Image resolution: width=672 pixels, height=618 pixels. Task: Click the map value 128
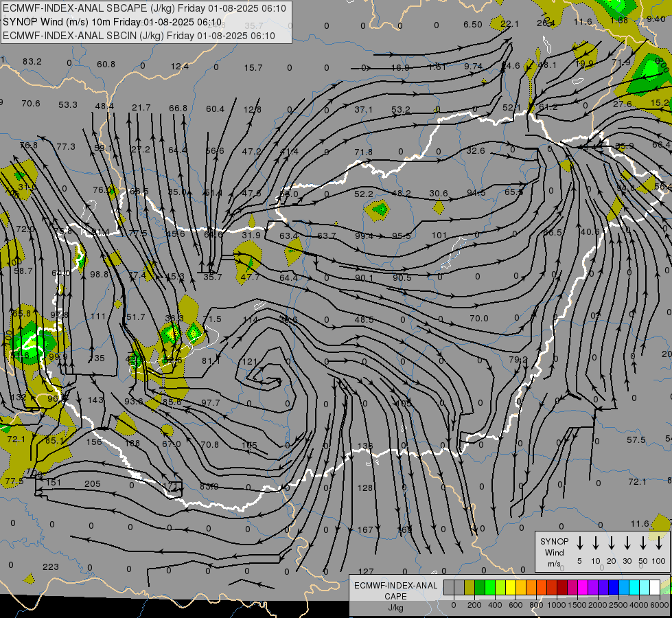pos(365,488)
